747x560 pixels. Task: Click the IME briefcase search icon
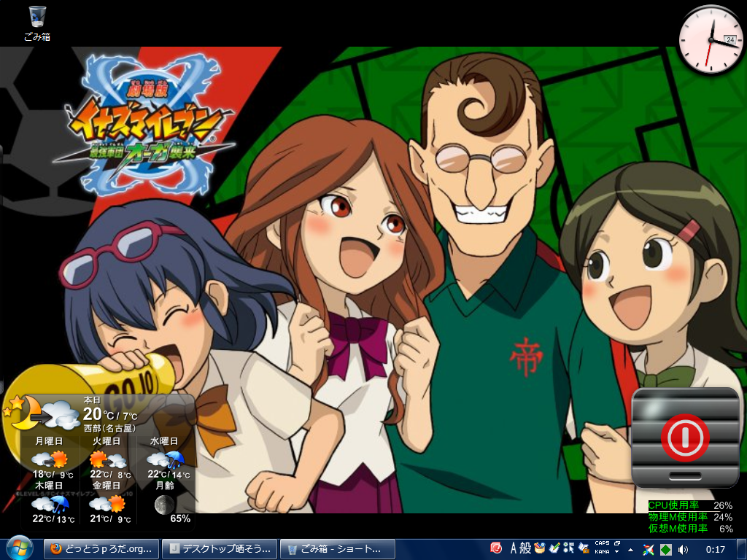(x=584, y=548)
